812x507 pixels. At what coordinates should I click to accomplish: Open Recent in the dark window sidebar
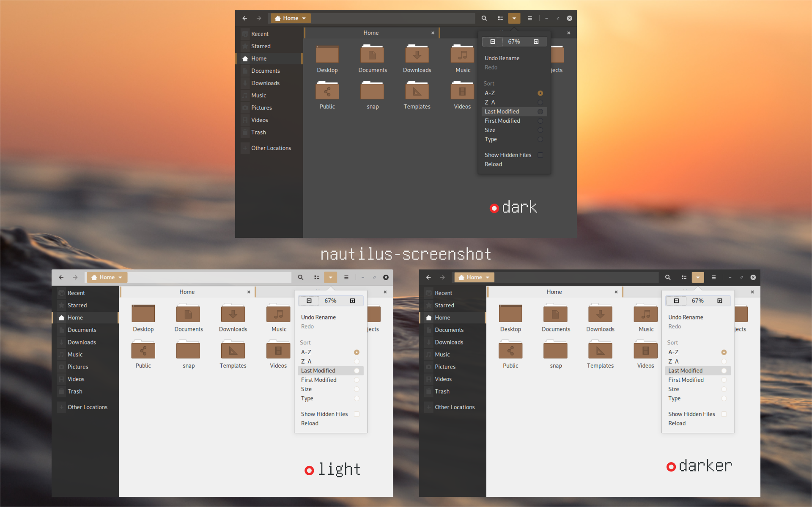coord(269,34)
